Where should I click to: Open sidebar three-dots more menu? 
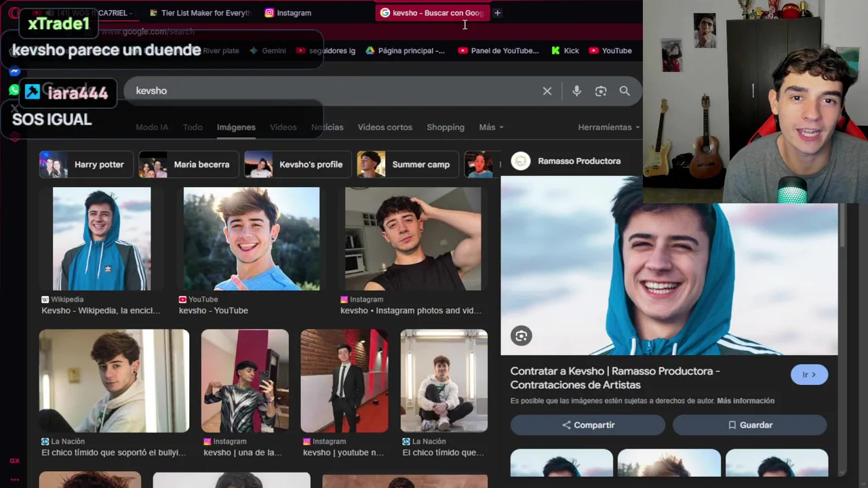[x=14, y=479]
